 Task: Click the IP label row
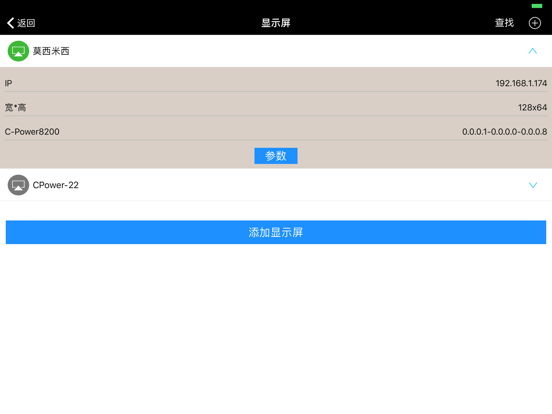[276, 83]
